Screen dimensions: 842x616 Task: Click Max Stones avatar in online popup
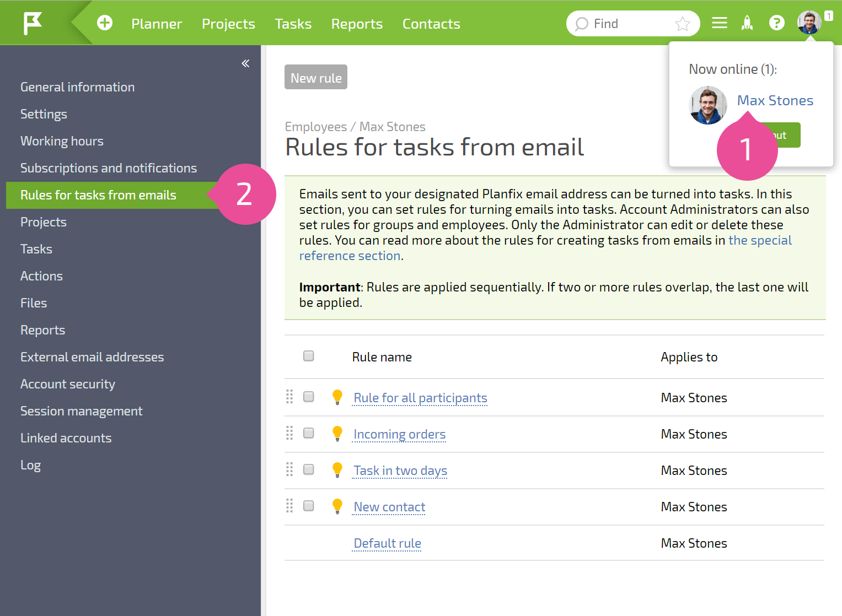tap(708, 105)
